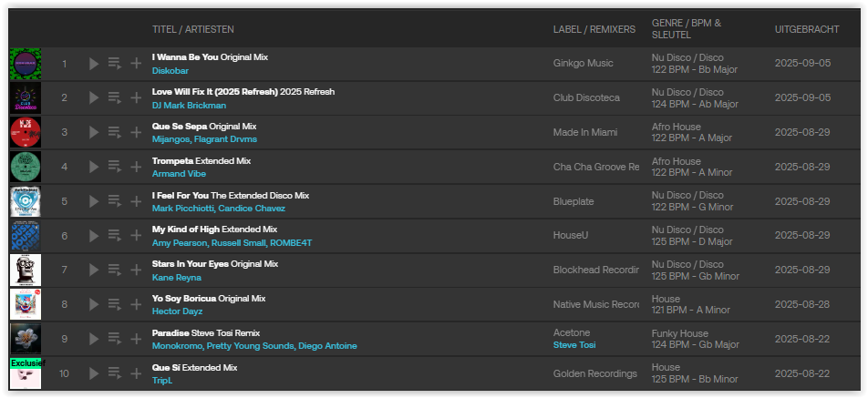Viewport: 868px width, 398px height.
Task: Click the plus icon for Paradise Steve Tosi Remix
Action: tap(136, 339)
